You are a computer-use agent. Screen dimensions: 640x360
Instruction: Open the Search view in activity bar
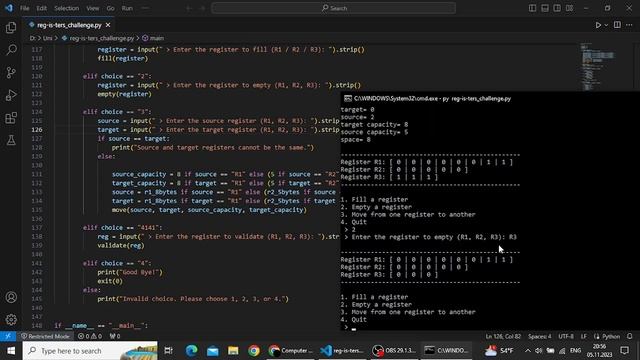click(x=11, y=50)
